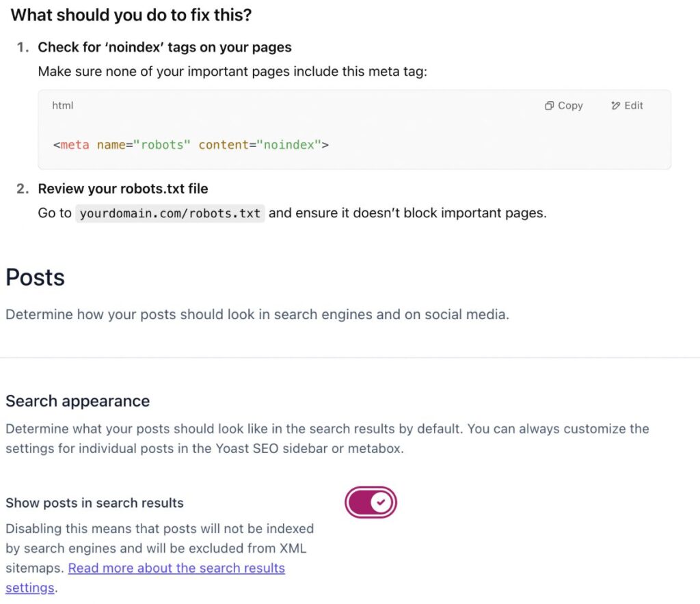Disable the Show posts in search results toggle
The height and width of the screenshot is (604, 700).
click(371, 502)
